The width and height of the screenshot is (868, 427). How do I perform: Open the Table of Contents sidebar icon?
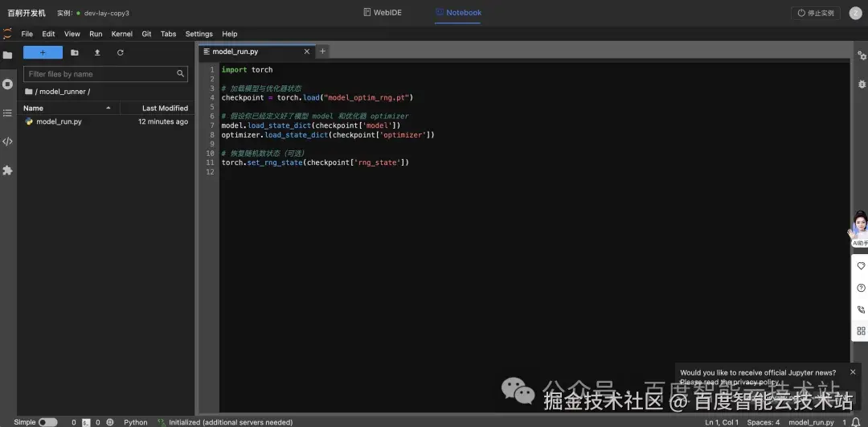(x=7, y=113)
